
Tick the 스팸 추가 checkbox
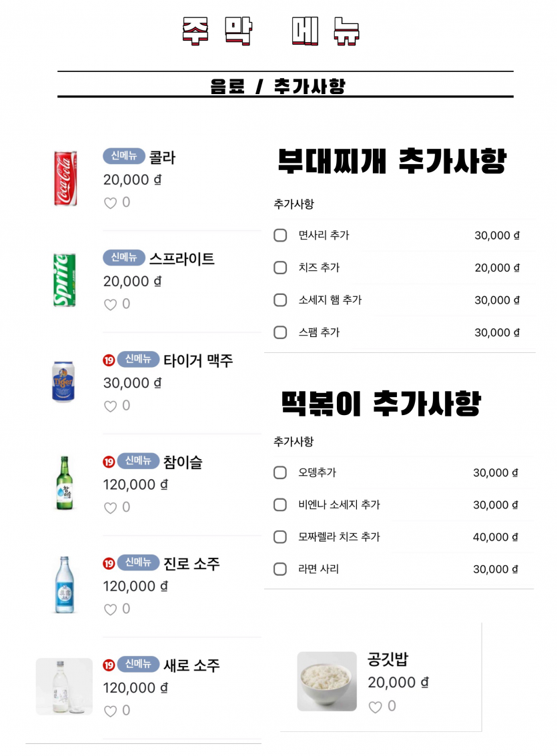click(x=280, y=332)
